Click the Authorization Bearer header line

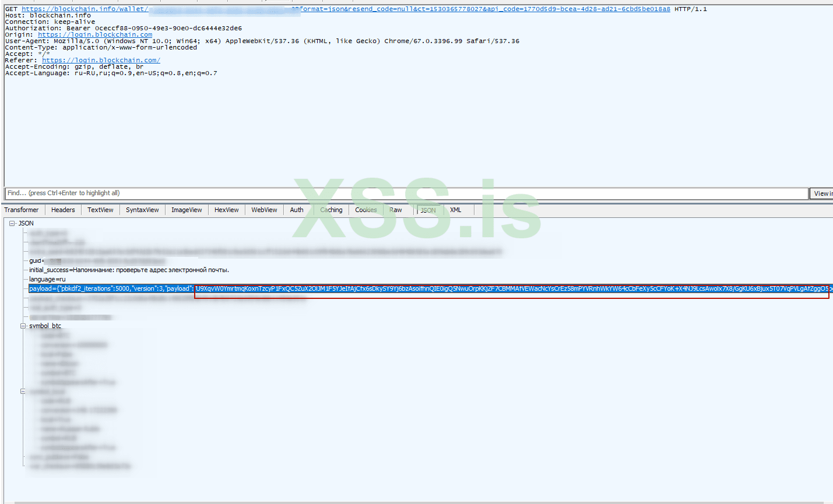tap(124, 28)
